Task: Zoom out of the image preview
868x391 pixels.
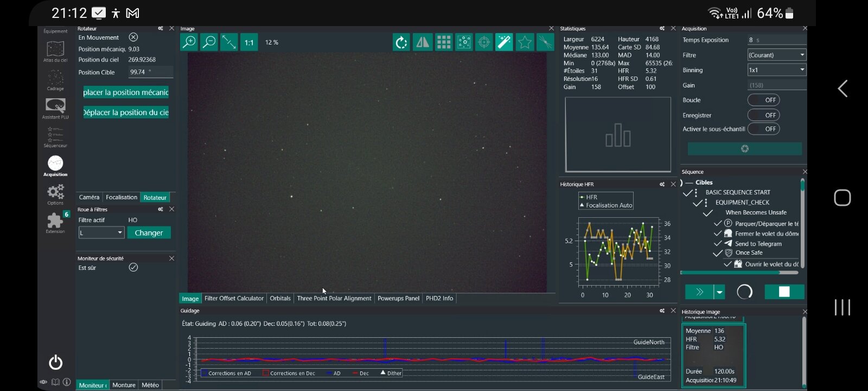Action: click(x=209, y=42)
